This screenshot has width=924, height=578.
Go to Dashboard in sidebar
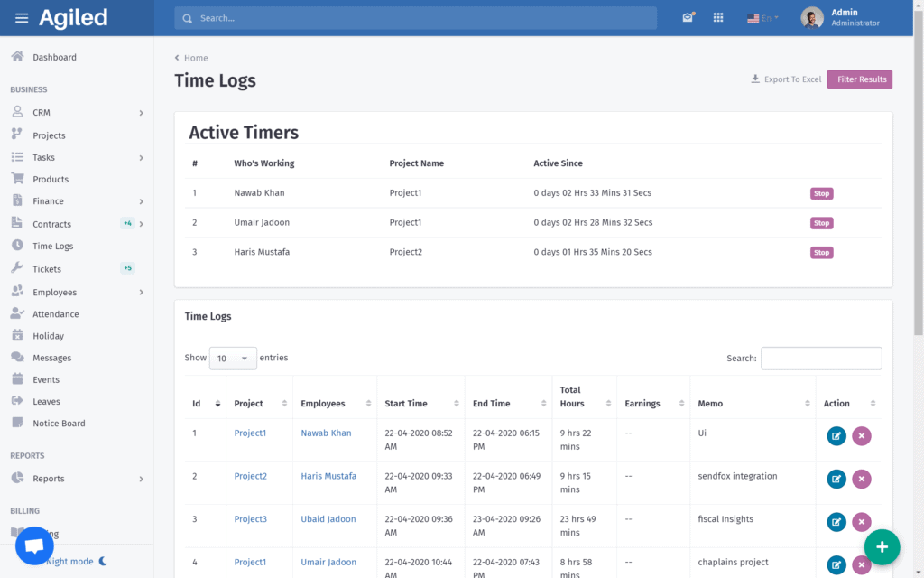coord(54,57)
